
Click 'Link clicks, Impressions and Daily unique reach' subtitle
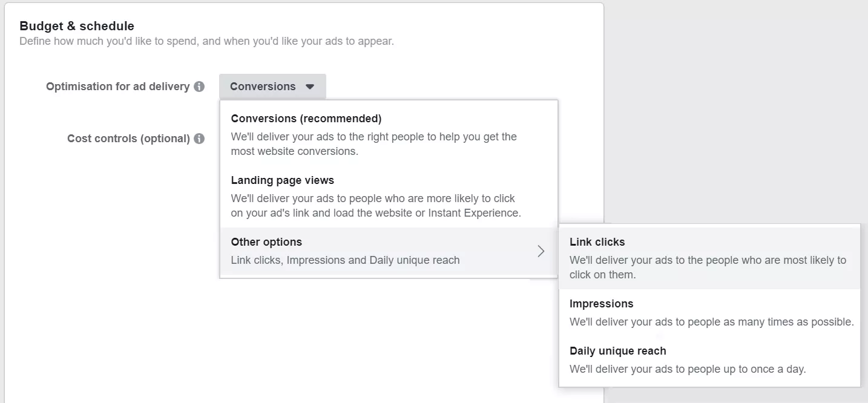345,260
